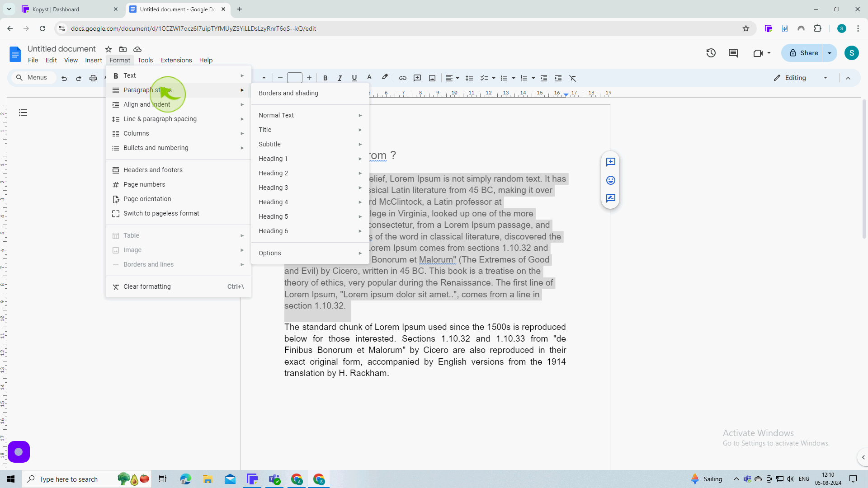Click the Italic formatting icon
Image resolution: width=868 pixels, height=488 pixels.
pyautogui.click(x=340, y=78)
